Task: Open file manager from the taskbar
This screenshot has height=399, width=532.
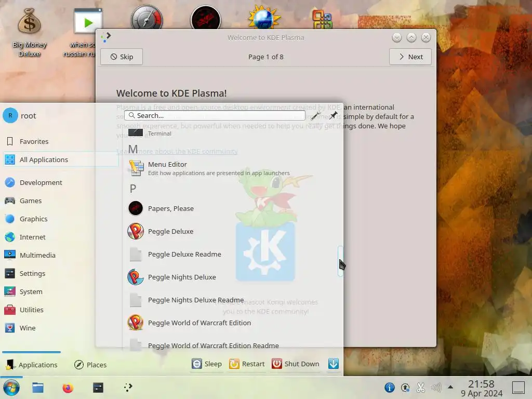Action: (37, 388)
